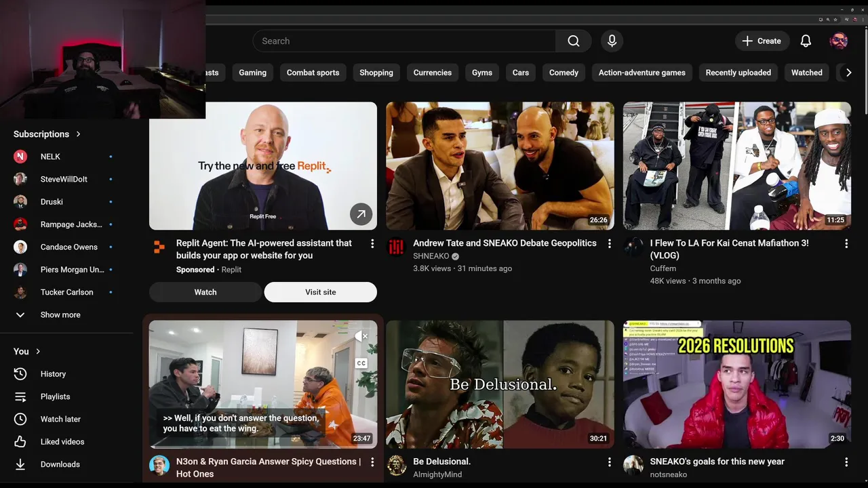Open the notifications bell

point(806,41)
